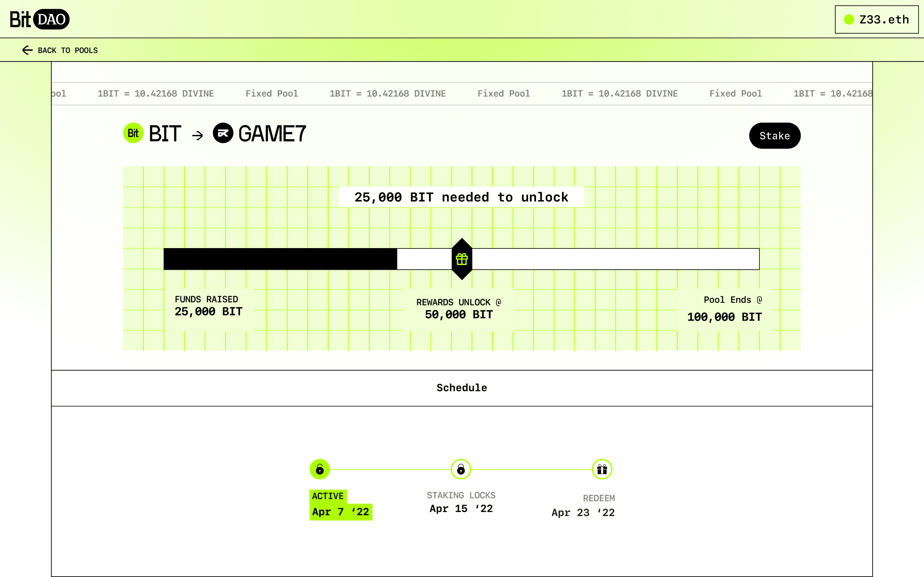The image size is (924, 577).
Task: Click the back arrow icon
Action: click(27, 50)
